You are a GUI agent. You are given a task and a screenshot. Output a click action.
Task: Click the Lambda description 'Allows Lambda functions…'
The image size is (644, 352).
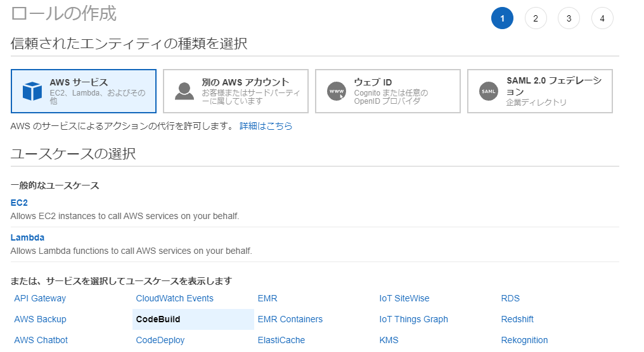coord(131,251)
